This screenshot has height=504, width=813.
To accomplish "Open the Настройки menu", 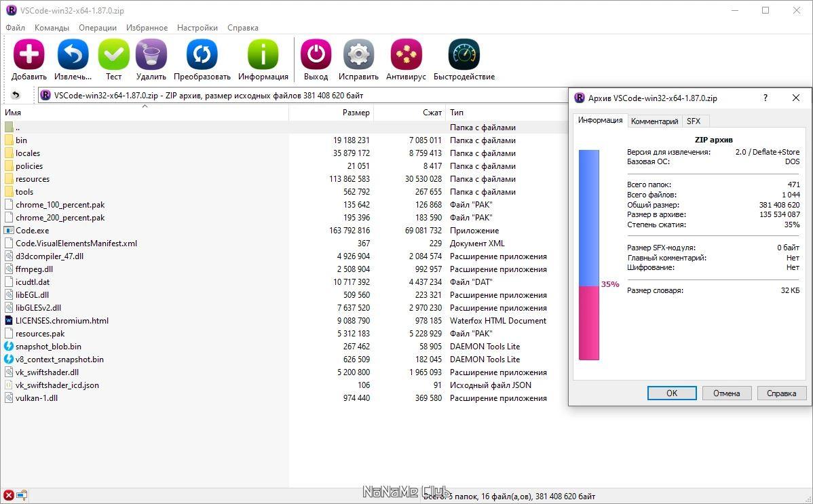I will [197, 28].
